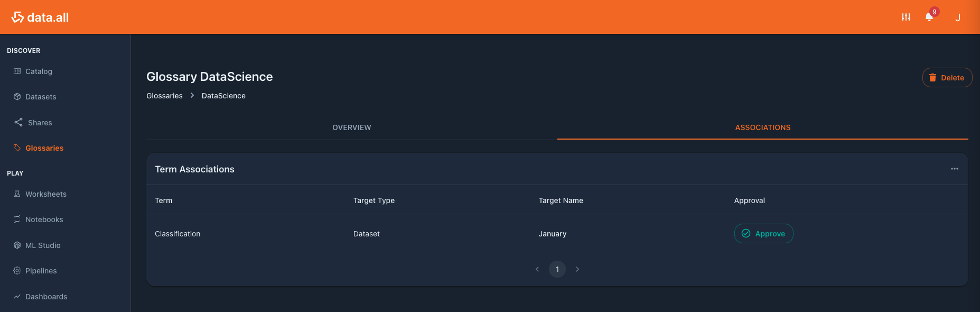Click the data.all logo
The width and height of the screenshot is (980, 312).
pos(40,17)
